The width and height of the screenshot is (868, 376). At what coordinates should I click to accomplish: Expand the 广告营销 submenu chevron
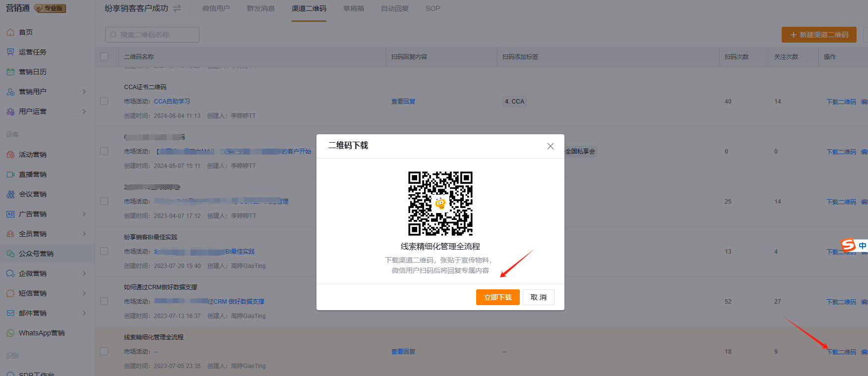point(84,214)
